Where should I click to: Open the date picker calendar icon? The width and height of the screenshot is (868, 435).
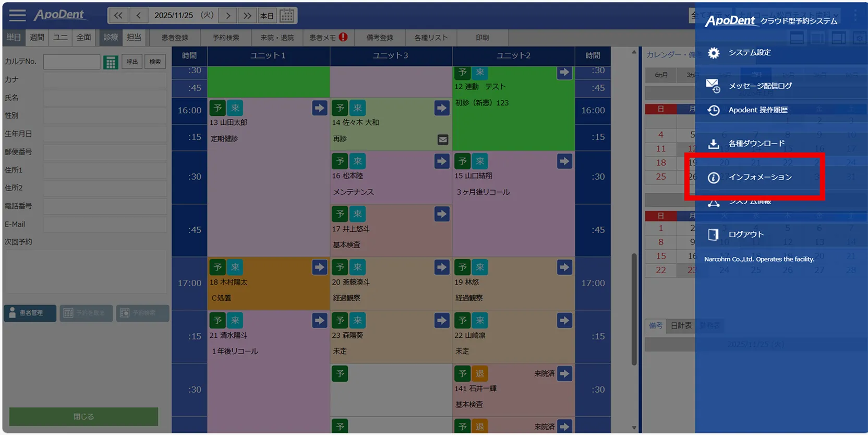(287, 16)
